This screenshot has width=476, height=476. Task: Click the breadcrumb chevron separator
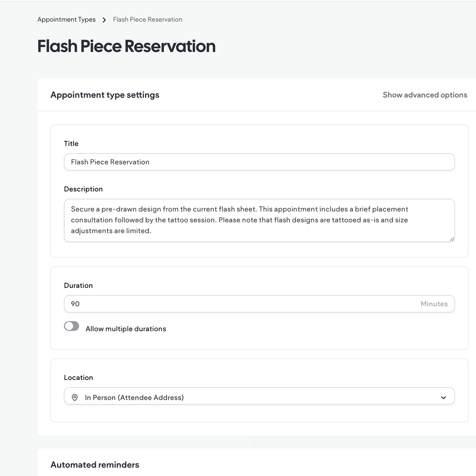point(104,20)
